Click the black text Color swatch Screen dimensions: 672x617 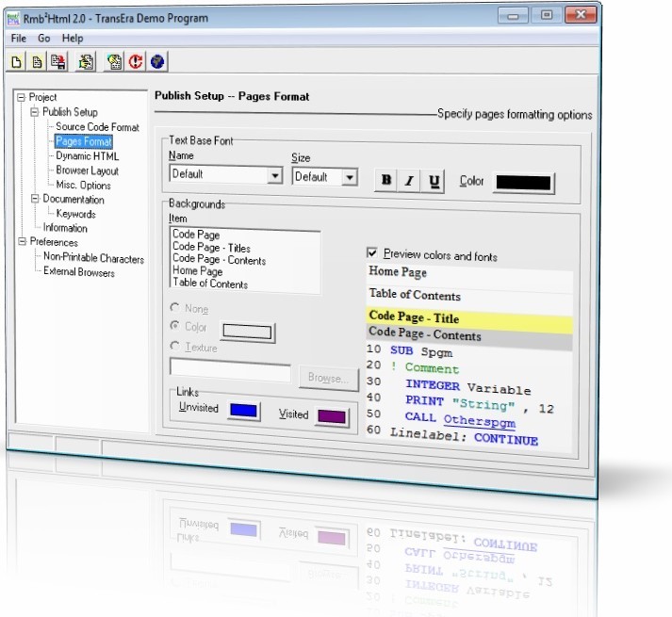[523, 183]
